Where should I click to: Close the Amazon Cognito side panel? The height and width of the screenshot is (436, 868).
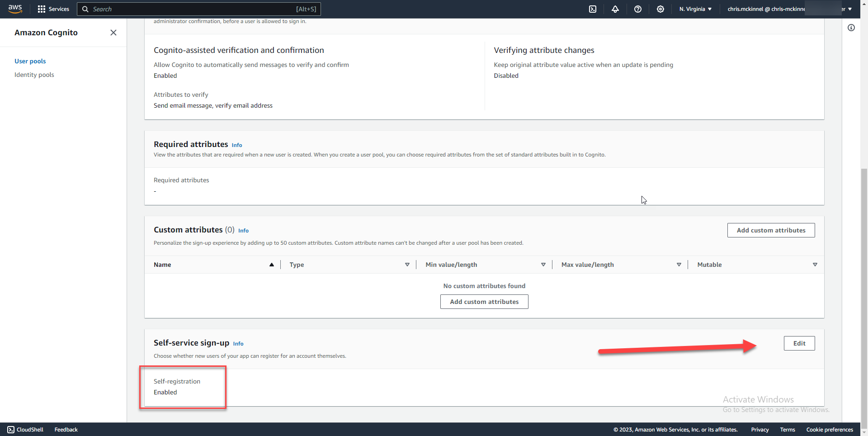click(x=113, y=33)
